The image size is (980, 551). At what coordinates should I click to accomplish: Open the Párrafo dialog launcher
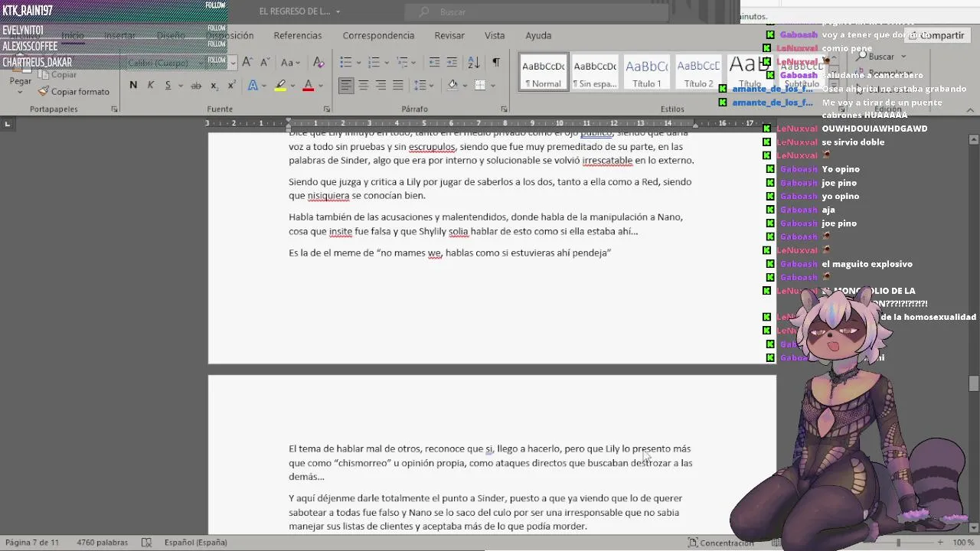[505, 109]
